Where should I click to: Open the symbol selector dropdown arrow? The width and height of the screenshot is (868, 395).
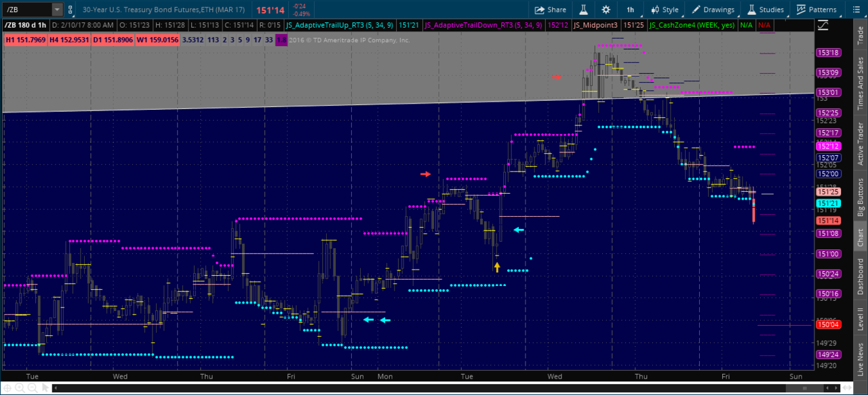pyautogui.click(x=57, y=9)
